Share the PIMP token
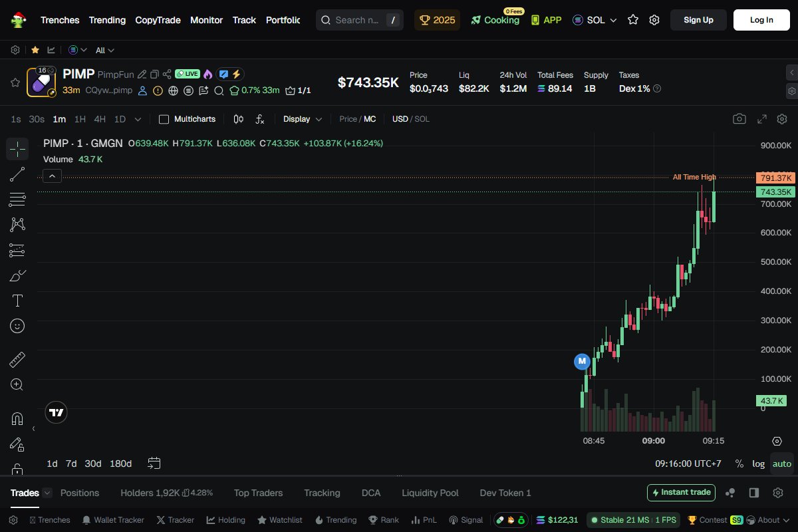Viewport: 798px width, 532px height. click(x=167, y=74)
